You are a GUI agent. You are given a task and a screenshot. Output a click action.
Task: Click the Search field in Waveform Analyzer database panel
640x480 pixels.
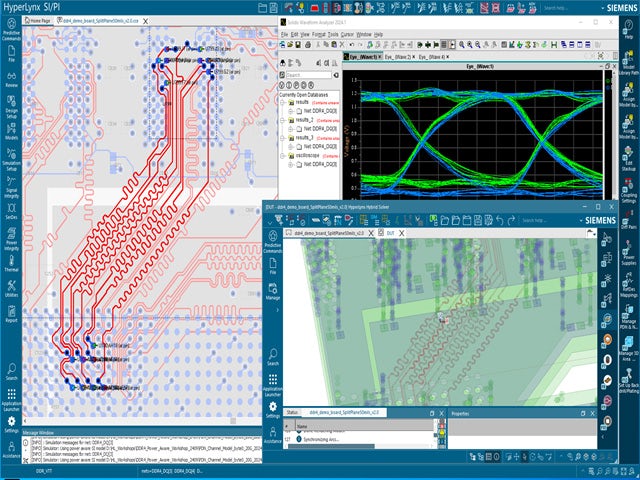pos(309,75)
